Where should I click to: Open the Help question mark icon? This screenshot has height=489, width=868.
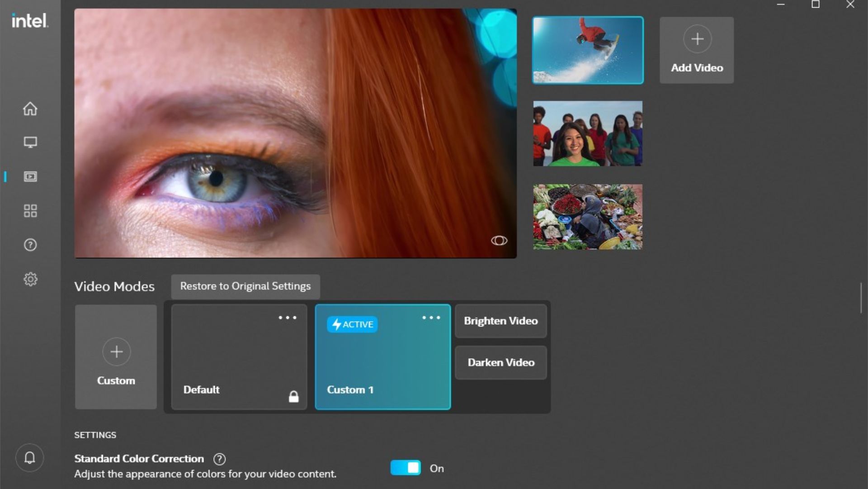[x=30, y=244]
